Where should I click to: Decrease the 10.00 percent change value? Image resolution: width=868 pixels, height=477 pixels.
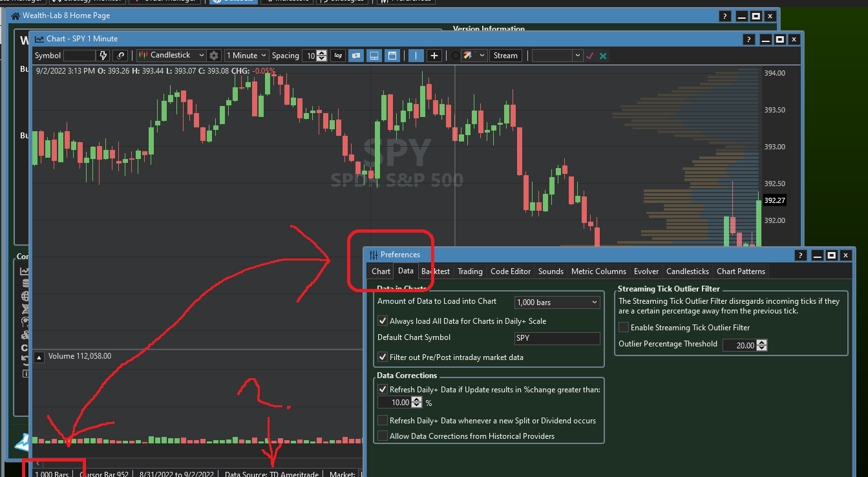[x=417, y=405]
